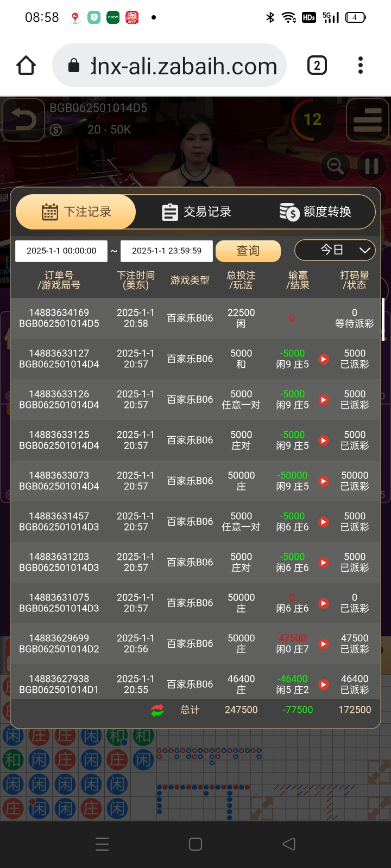
Task: Click the 查询 search button
Action: click(x=248, y=251)
